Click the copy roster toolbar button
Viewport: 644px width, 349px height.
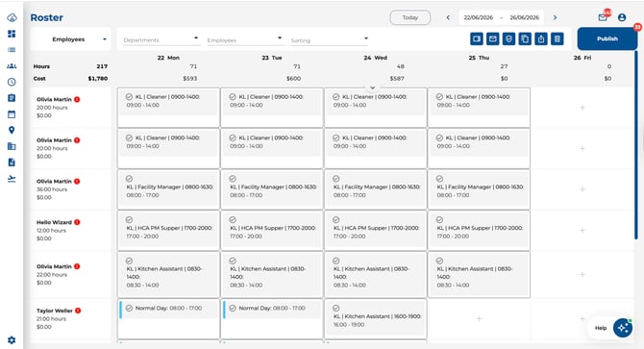pos(525,39)
